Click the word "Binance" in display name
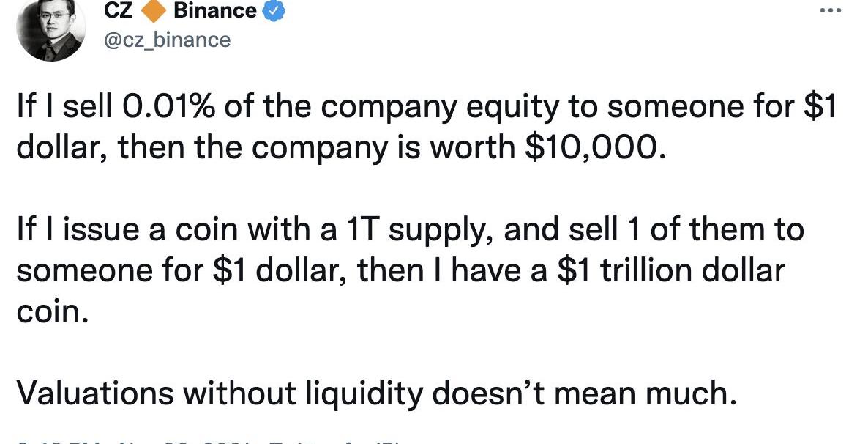The height and width of the screenshot is (444, 868). (215, 10)
